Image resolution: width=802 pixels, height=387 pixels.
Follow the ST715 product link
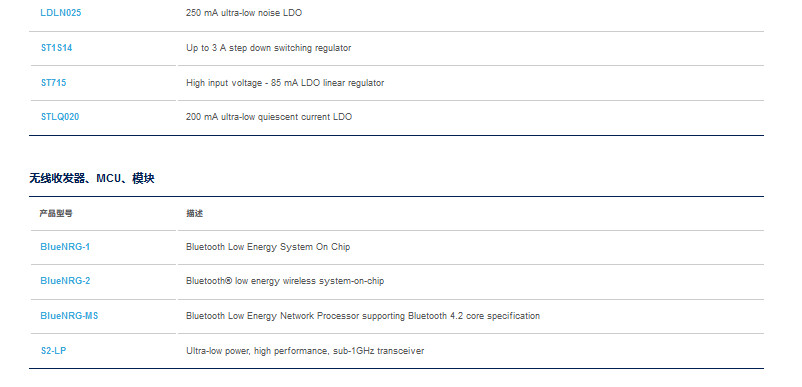tap(53, 82)
